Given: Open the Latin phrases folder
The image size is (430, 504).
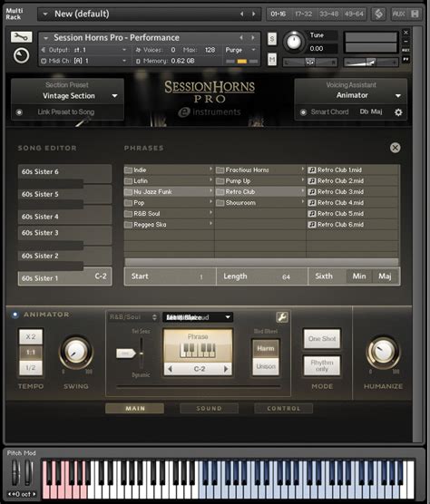Looking at the screenshot, I should tap(169, 181).
